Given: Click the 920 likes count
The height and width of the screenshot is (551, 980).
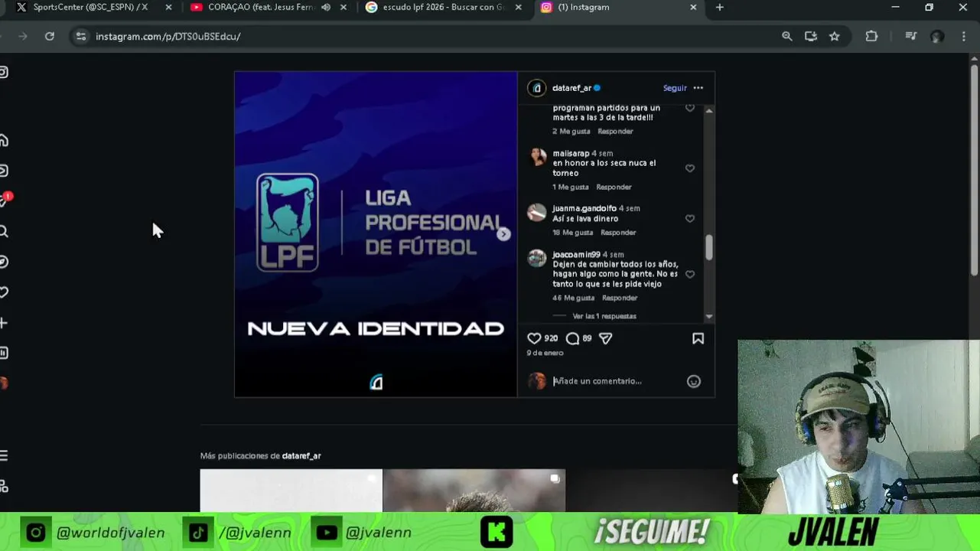Looking at the screenshot, I should tap(551, 338).
